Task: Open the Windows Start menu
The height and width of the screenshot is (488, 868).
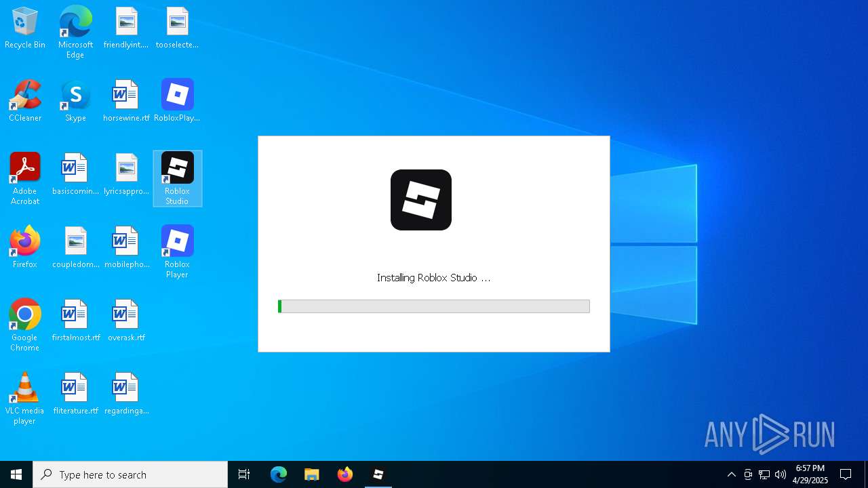Action: [x=16, y=474]
